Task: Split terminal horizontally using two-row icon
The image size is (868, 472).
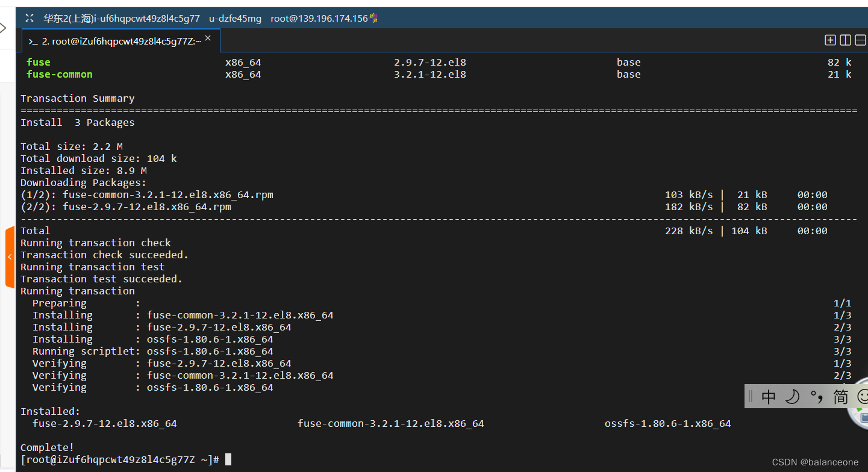Action: (860, 40)
